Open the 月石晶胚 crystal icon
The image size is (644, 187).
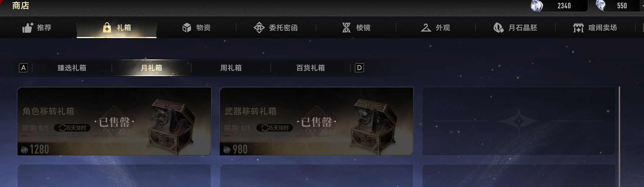[x=499, y=28]
